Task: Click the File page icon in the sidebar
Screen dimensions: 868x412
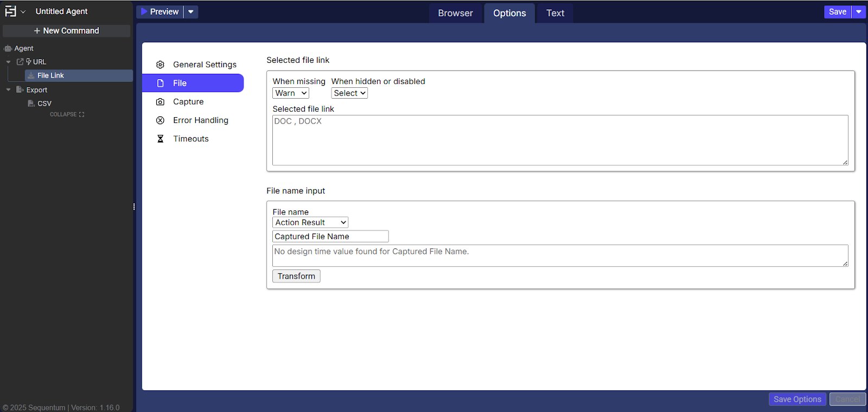Action: point(160,83)
